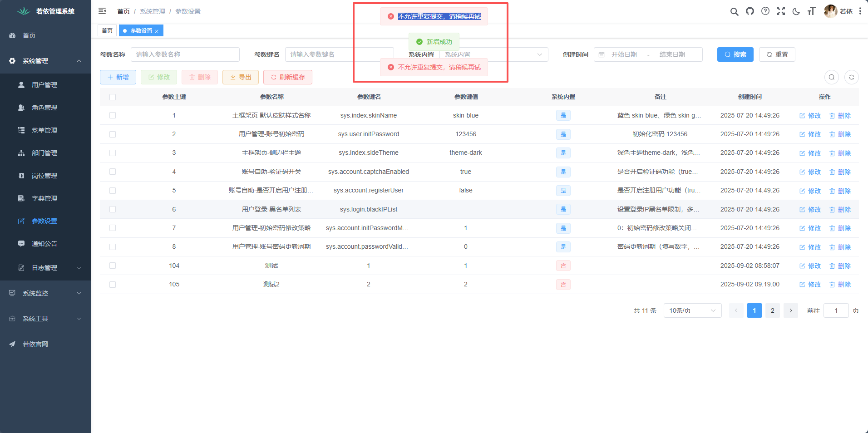Go to next page with the right arrow
The image size is (868, 433).
(791, 310)
